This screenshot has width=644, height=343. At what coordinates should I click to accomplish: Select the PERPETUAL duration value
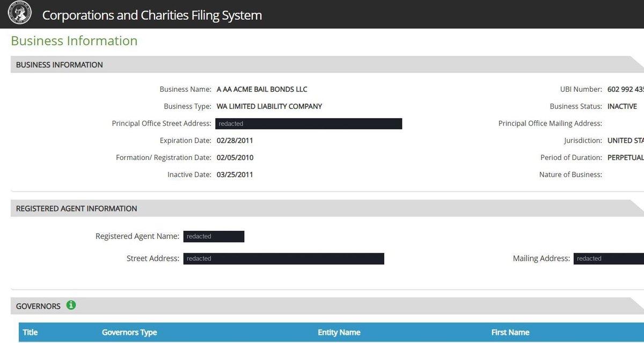click(626, 158)
